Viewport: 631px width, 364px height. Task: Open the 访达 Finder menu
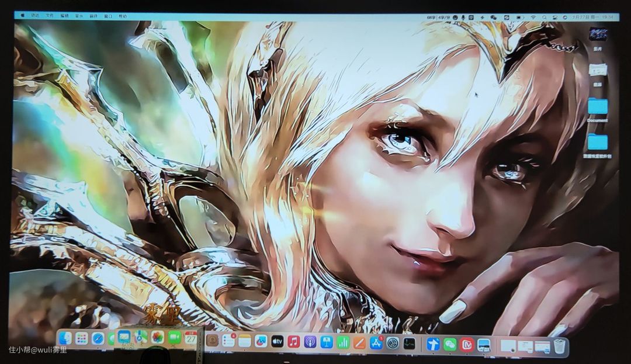(x=36, y=16)
